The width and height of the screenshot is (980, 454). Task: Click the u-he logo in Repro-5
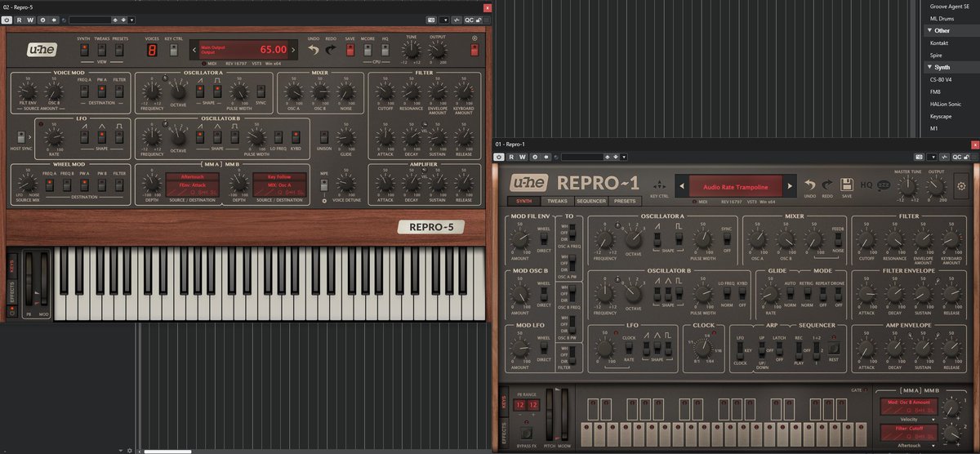click(41, 49)
